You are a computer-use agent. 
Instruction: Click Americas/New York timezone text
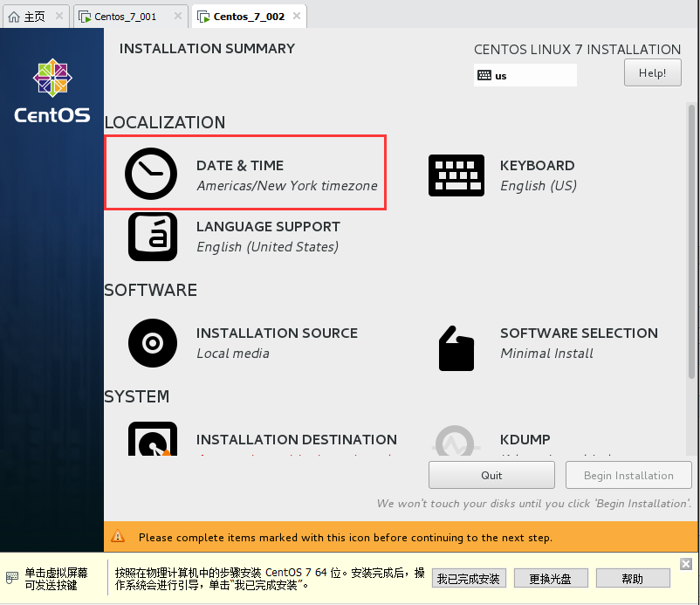coord(287,186)
